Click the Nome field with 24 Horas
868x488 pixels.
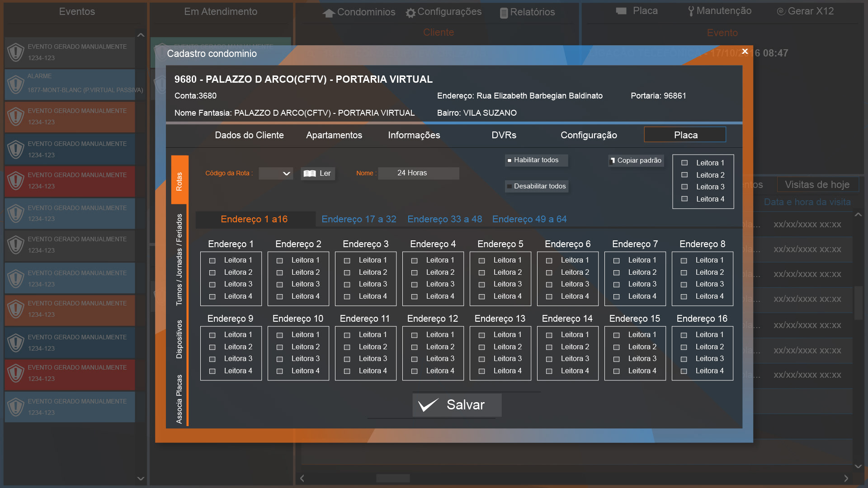pyautogui.click(x=418, y=174)
